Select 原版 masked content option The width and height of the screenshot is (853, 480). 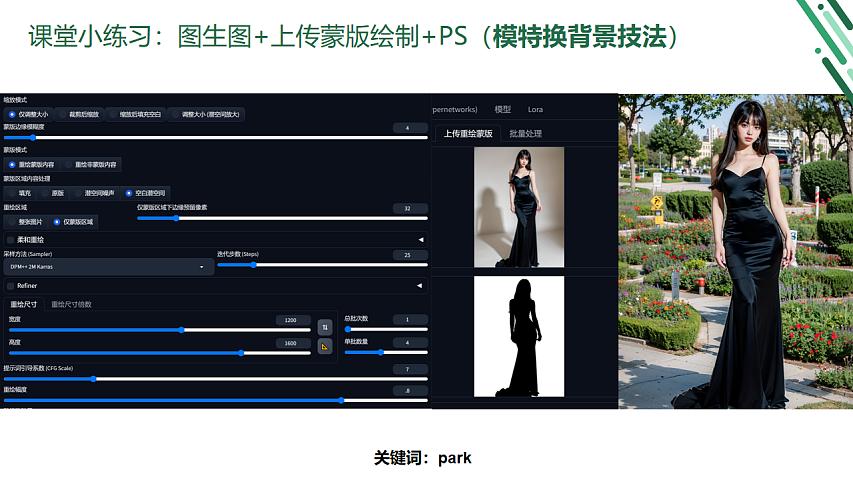[x=53, y=193]
